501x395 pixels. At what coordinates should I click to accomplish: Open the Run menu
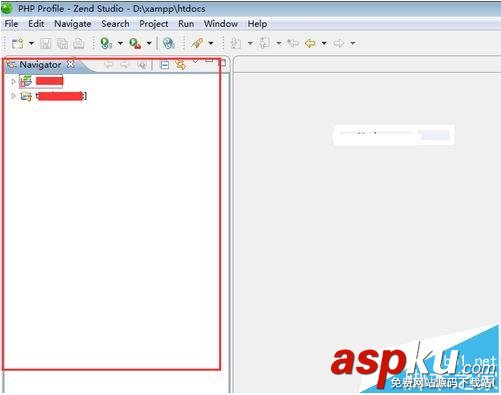(x=186, y=24)
